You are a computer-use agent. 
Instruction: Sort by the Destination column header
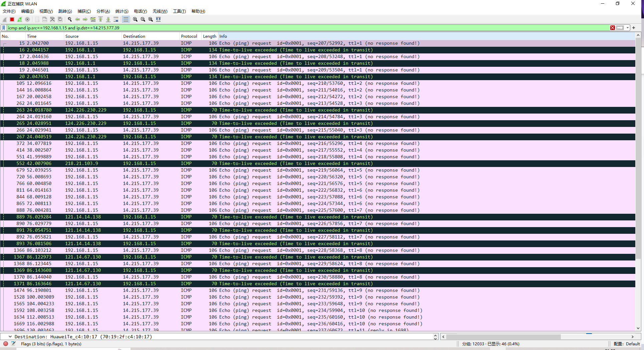coord(150,36)
